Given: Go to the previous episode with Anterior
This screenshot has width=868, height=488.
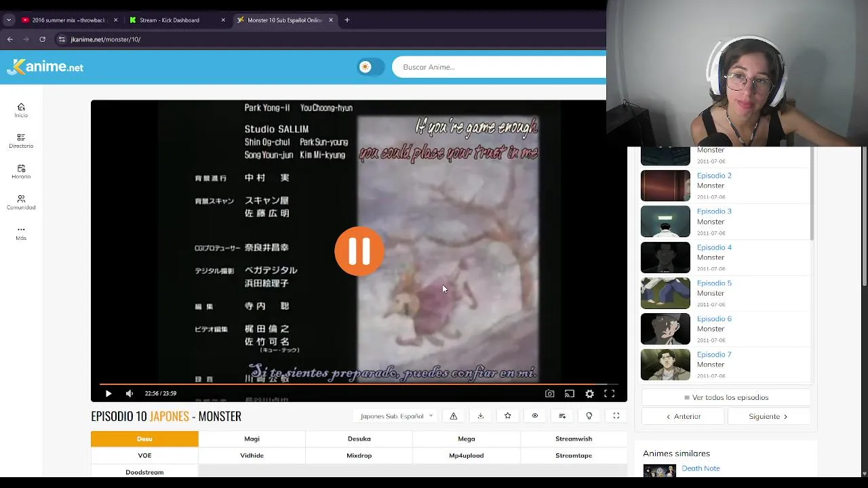Looking at the screenshot, I should [684, 417].
